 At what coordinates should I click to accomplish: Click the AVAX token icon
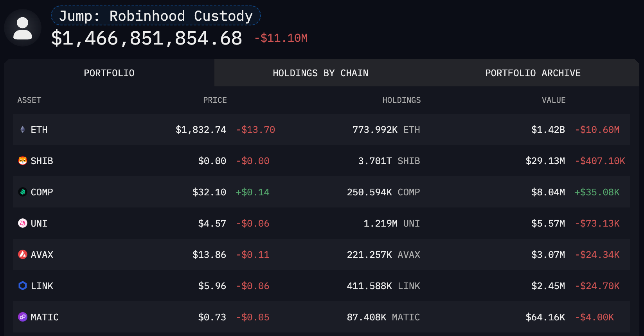[23, 254]
